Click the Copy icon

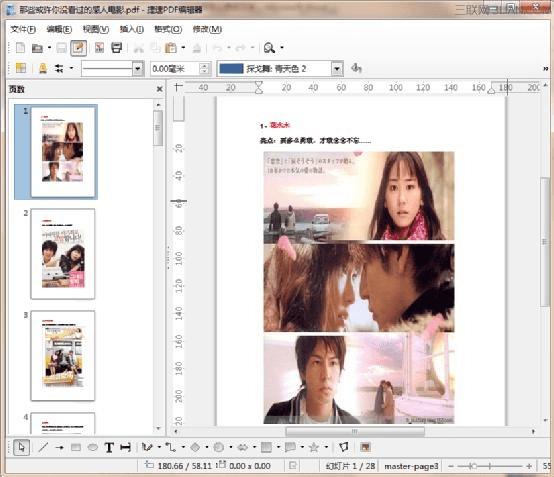(155, 48)
